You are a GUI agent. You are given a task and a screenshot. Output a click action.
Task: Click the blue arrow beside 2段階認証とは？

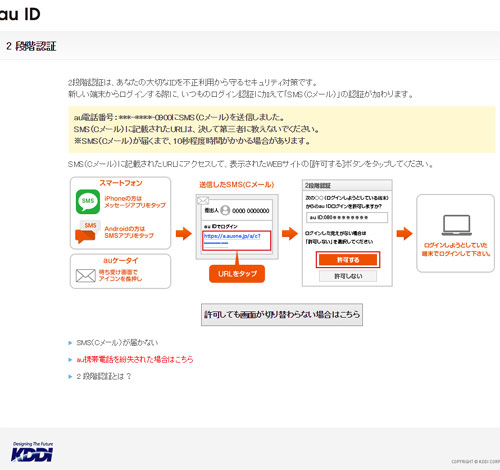click(x=70, y=377)
